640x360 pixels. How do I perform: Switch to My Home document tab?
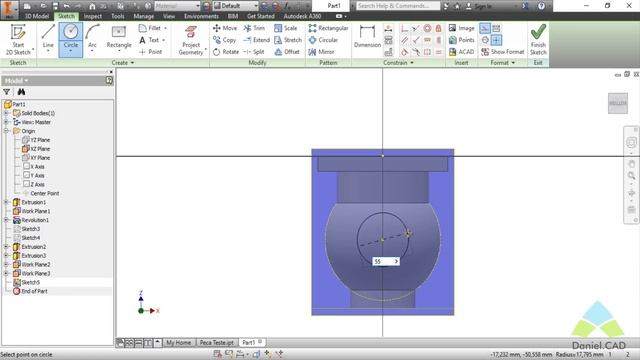pos(178,342)
